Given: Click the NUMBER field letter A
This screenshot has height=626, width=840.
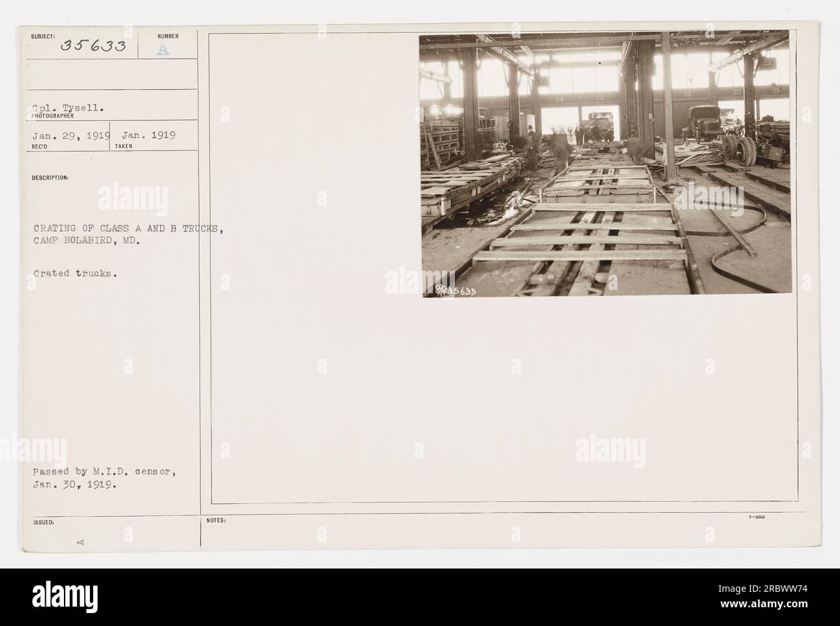Looking at the screenshot, I should tap(163, 50).
